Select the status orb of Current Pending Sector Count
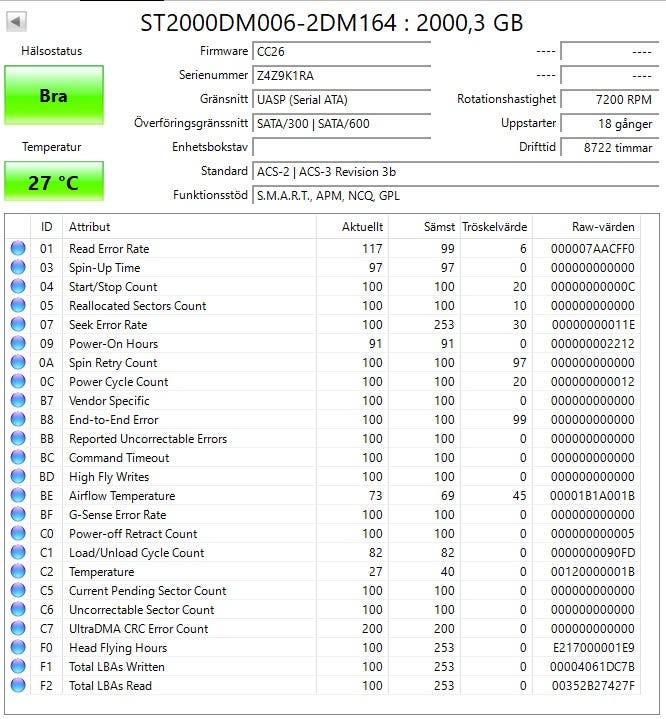The width and height of the screenshot is (666, 719). point(18,590)
